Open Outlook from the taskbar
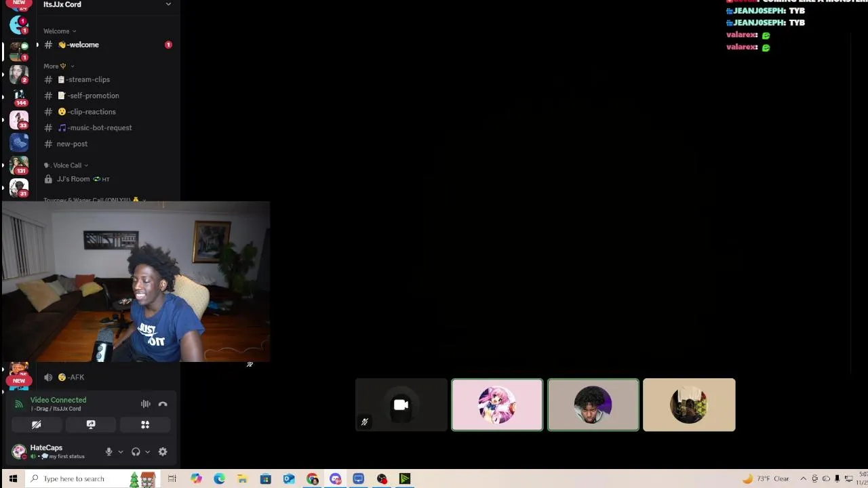Screen dimensions: 868x488 tap(289, 479)
